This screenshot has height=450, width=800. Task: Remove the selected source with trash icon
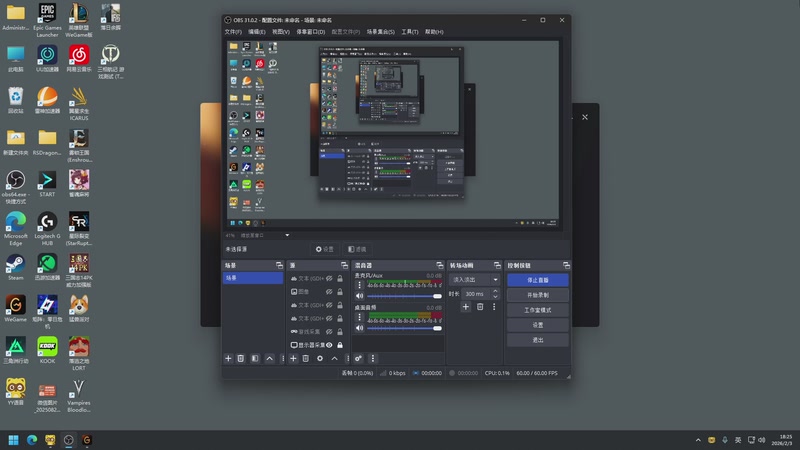pyautogui.click(x=306, y=359)
